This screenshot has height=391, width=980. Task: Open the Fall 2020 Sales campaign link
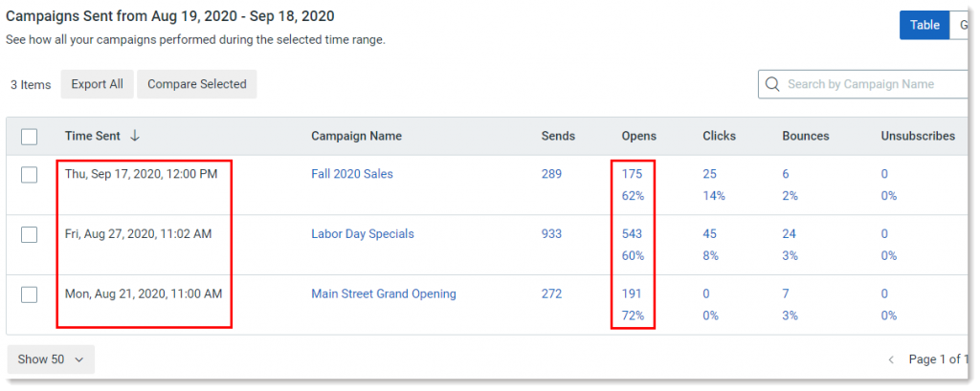point(352,174)
